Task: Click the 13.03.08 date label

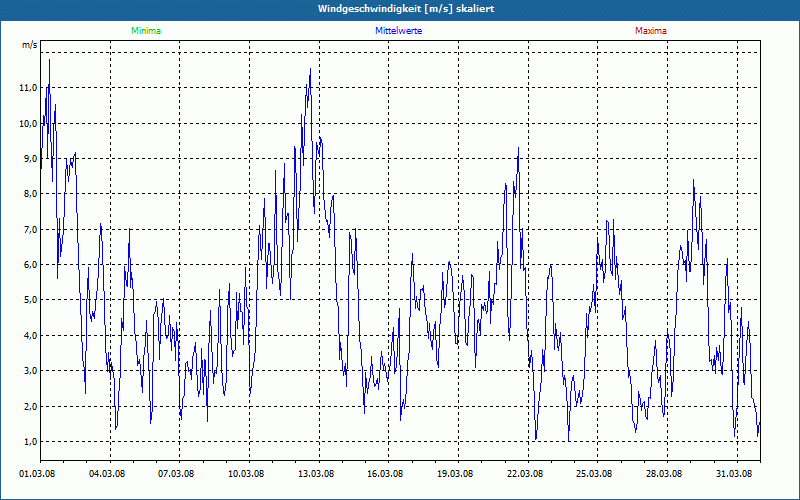Action: 316,473
